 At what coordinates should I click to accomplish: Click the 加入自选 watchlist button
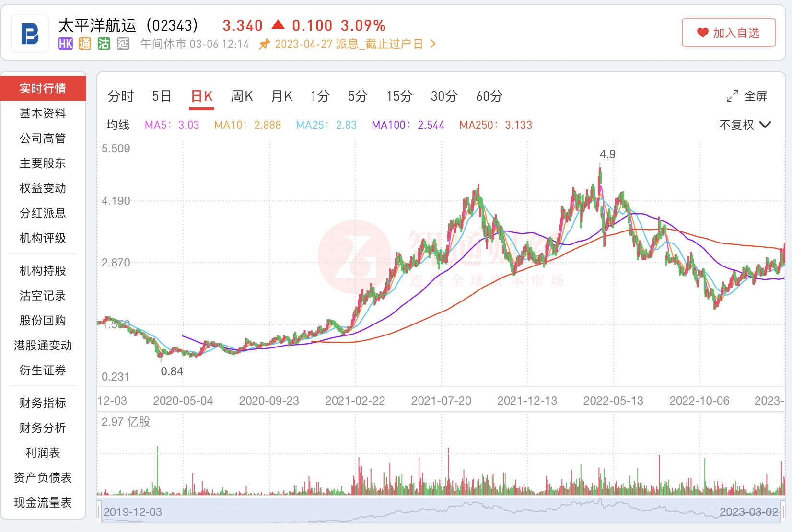tap(728, 33)
